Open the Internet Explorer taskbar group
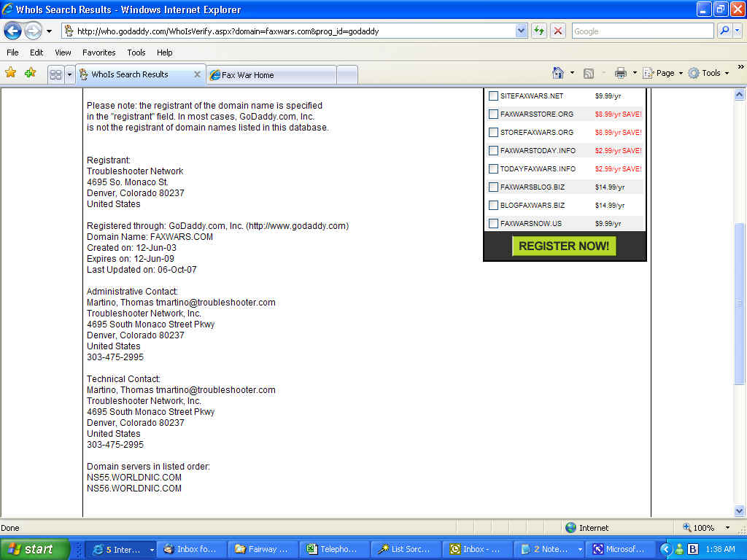Screen dimensions: 747x560 (x=122, y=550)
